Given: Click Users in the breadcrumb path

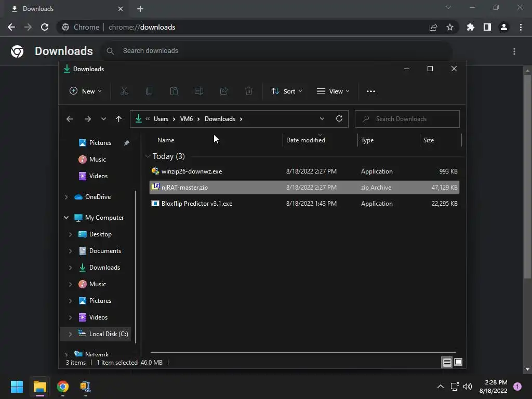Looking at the screenshot, I should tap(161, 119).
